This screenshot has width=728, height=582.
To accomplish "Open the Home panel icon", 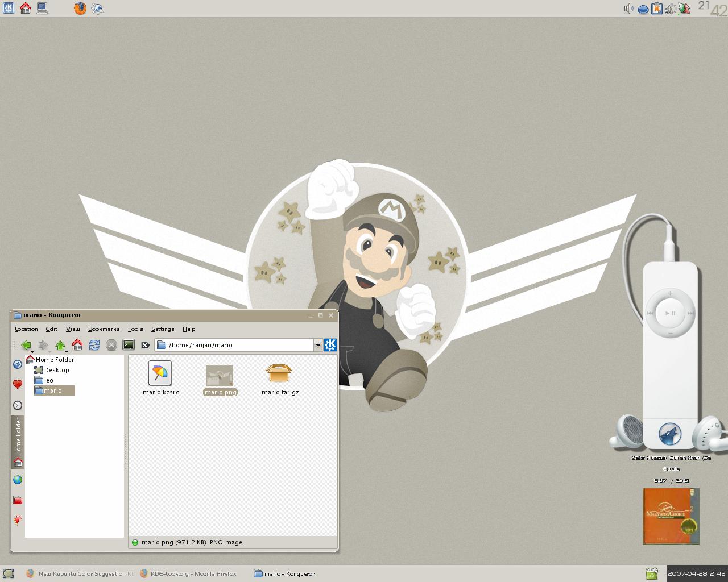I will pos(26,8).
